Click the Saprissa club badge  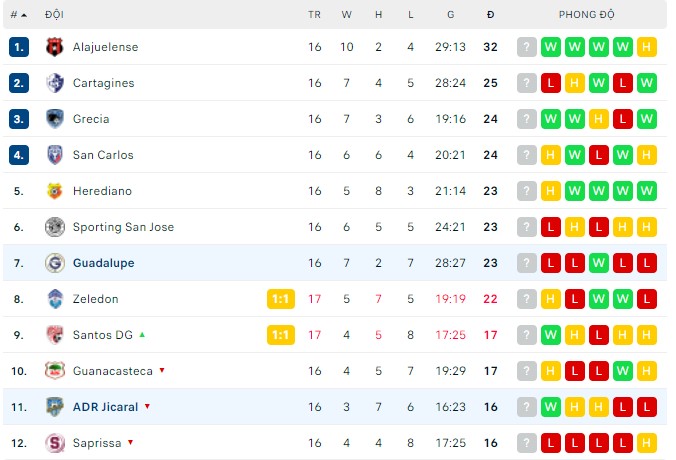pyautogui.click(x=55, y=443)
